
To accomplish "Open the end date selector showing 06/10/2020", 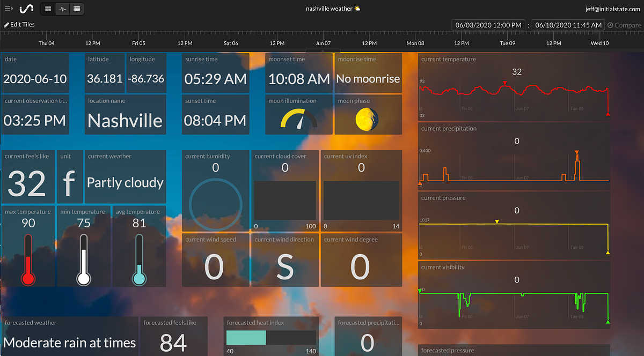I will pos(568,25).
